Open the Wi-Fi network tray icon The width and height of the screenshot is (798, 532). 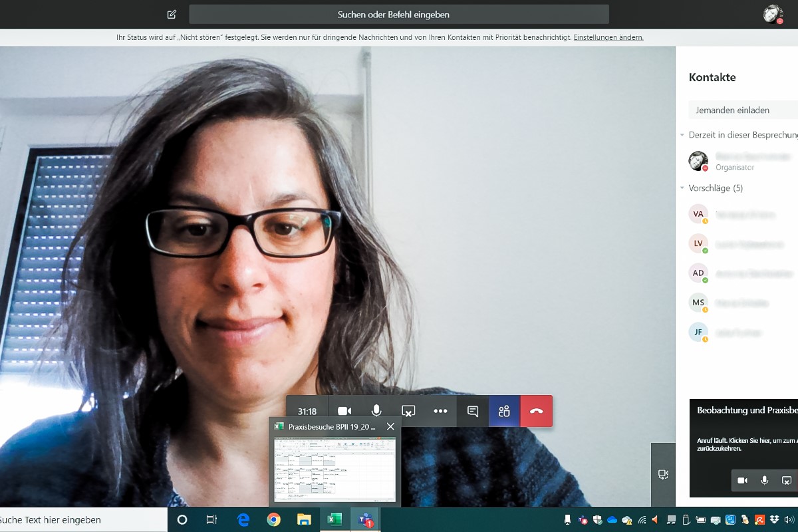click(x=642, y=520)
